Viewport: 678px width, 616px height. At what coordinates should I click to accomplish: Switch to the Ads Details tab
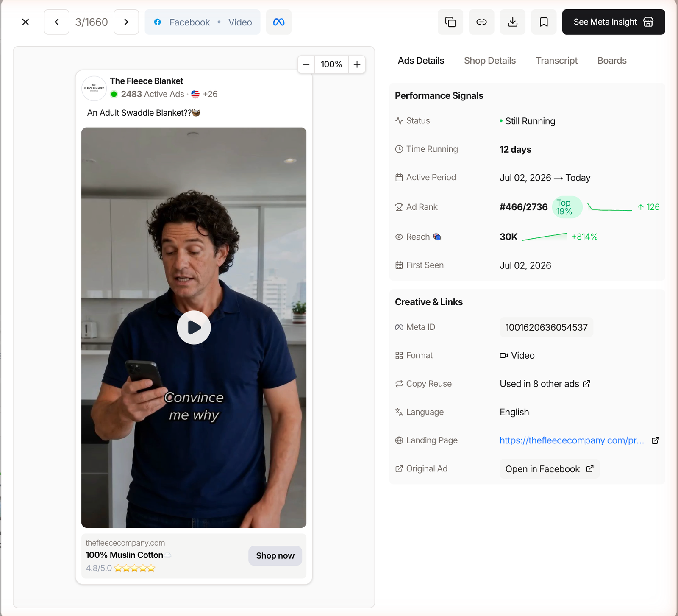pyautogui.click(x=421, y=61)
